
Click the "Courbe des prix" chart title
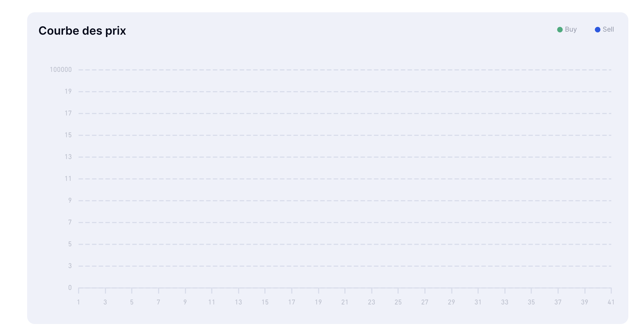pos(82,31)
